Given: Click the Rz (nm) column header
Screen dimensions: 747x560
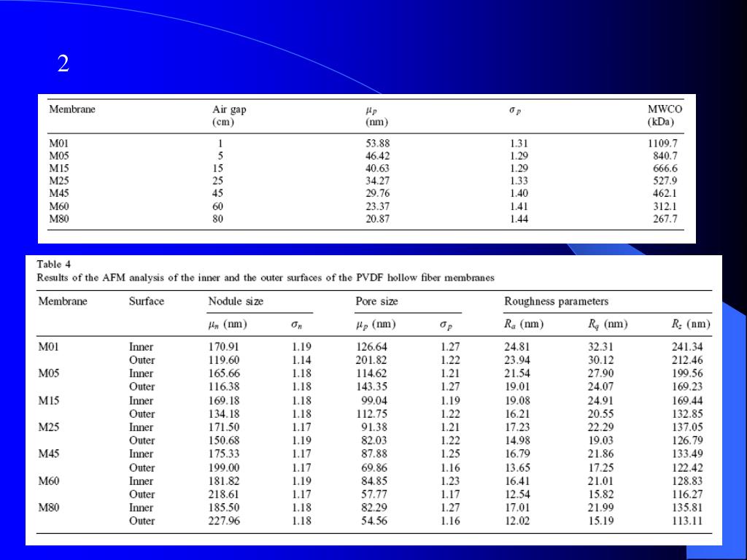Looking at the screenshot, I should 691,324.
